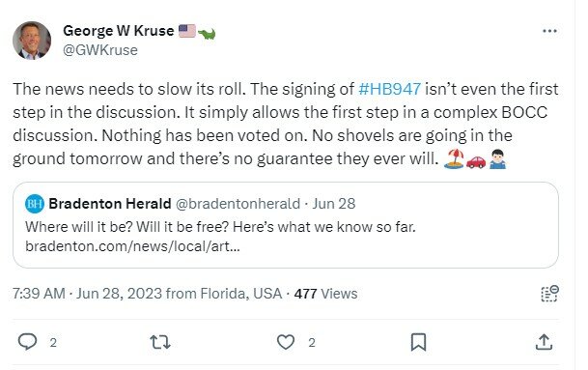The image size is (588, 370).
Task: Open the three-dot more options menu
Action: tap(549, 31)
